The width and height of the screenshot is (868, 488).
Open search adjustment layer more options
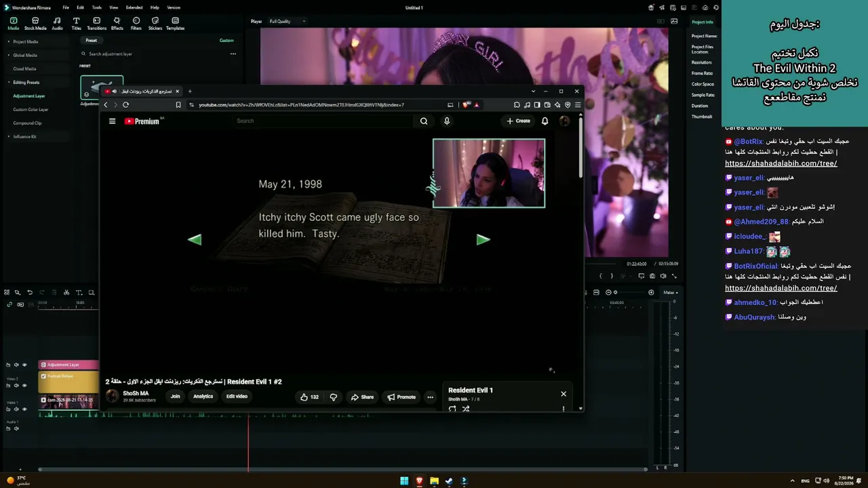coord(233,54)
